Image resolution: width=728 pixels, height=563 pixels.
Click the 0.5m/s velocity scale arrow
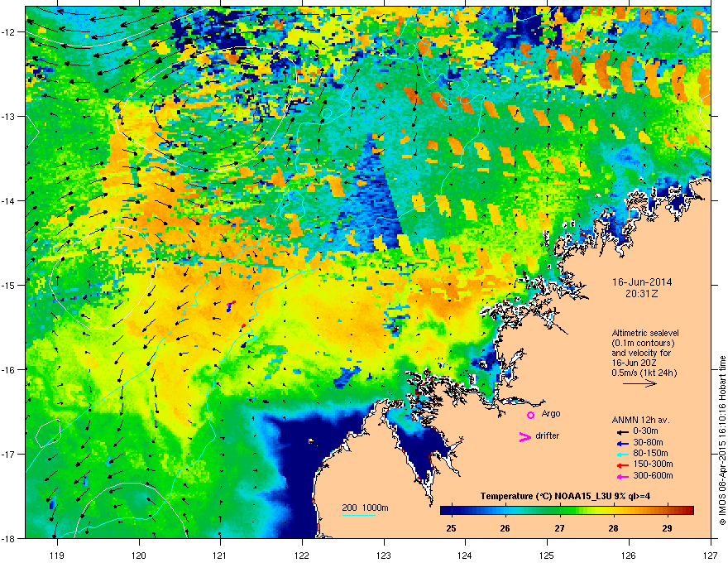tap(639, 383)
